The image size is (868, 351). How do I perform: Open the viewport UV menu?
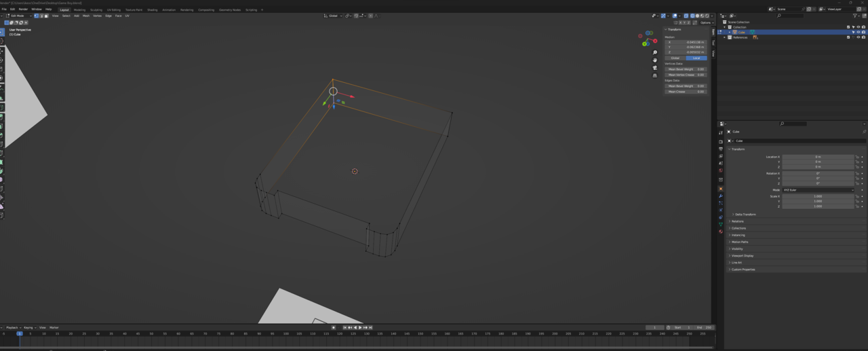point(127,16)
